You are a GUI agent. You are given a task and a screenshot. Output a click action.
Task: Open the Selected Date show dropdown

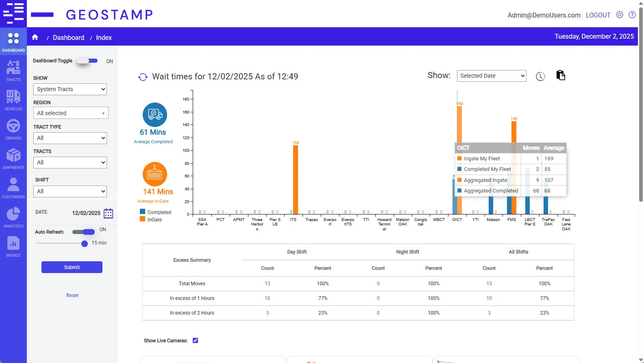tap(492, 76)
